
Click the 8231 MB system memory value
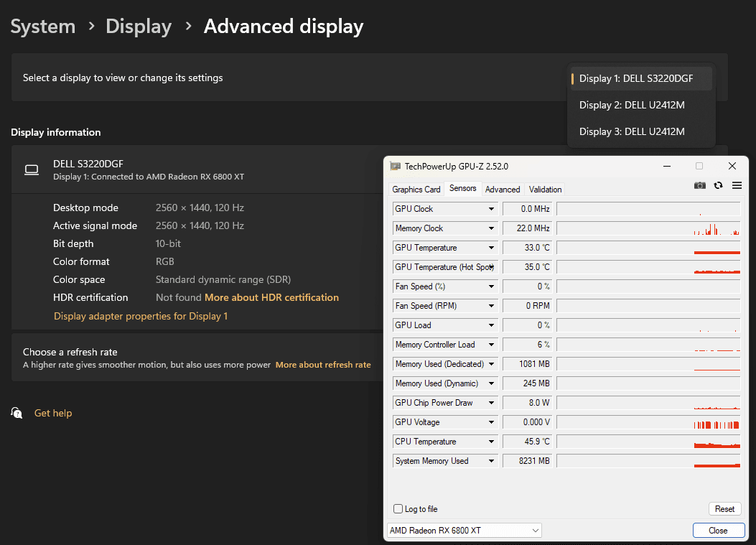coord(528,461)
